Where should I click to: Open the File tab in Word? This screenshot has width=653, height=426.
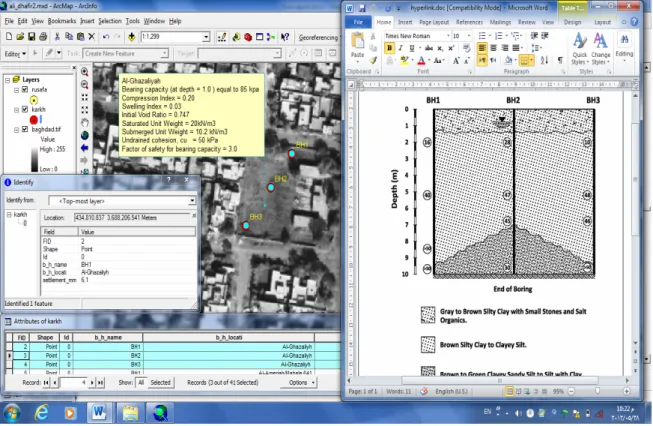pyautogui.click(x=358, y=22)
